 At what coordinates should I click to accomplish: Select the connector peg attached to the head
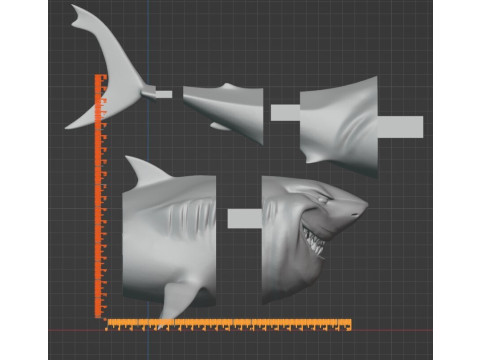[x=245, y=219]
